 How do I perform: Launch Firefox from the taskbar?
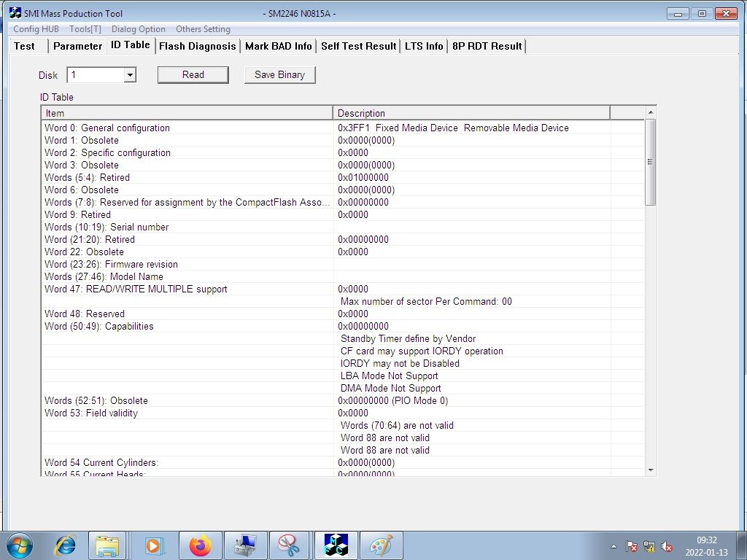(x=201, y=545)
